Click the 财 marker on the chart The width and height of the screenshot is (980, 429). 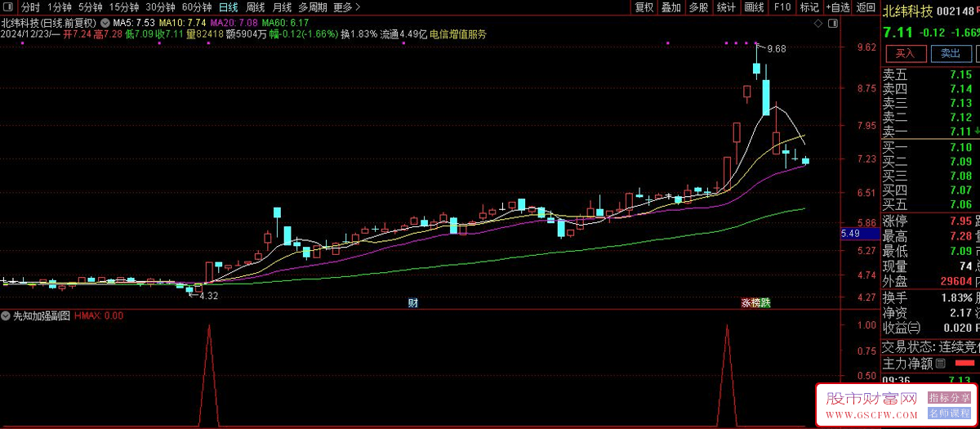point(413,302)
